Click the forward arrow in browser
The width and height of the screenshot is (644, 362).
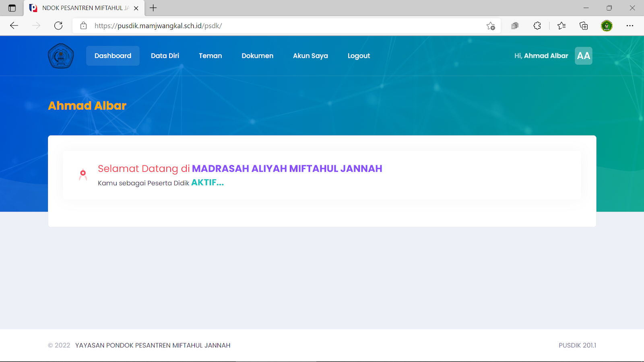(36, 26)
